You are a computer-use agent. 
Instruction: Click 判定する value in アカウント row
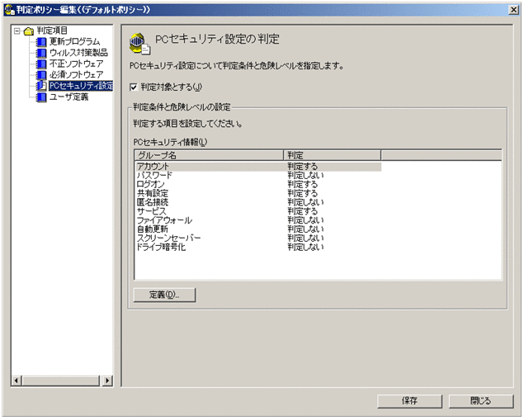point(303,167)
